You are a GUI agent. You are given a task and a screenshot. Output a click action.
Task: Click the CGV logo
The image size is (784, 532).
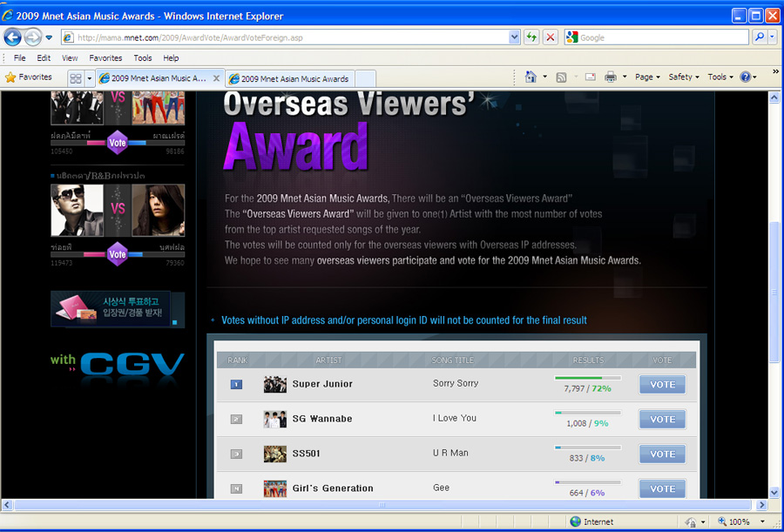coord(132,364)
